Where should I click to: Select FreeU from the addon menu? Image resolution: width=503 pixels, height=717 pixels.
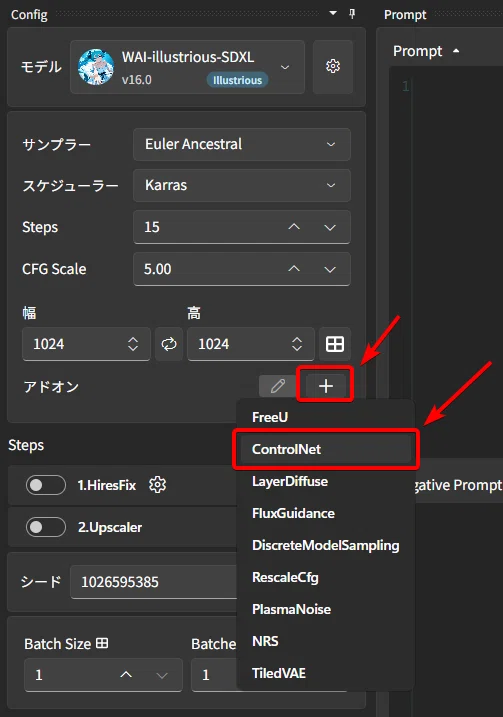pyautogui.click(x=326, y=417)
